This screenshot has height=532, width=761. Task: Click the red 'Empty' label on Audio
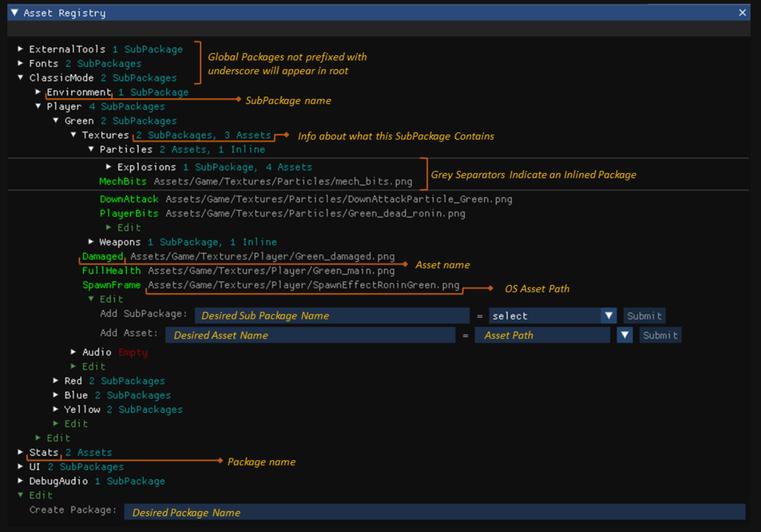click(133, 352)
